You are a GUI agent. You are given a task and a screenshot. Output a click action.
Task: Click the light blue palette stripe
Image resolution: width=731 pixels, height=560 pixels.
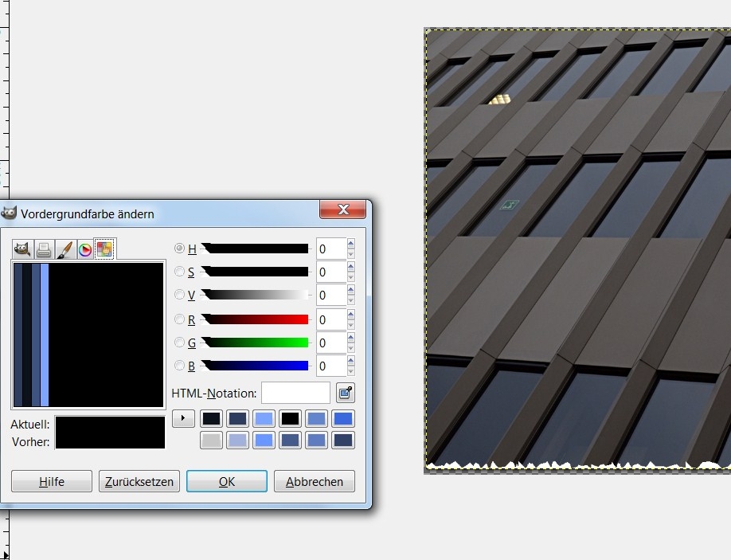[45, 335]
